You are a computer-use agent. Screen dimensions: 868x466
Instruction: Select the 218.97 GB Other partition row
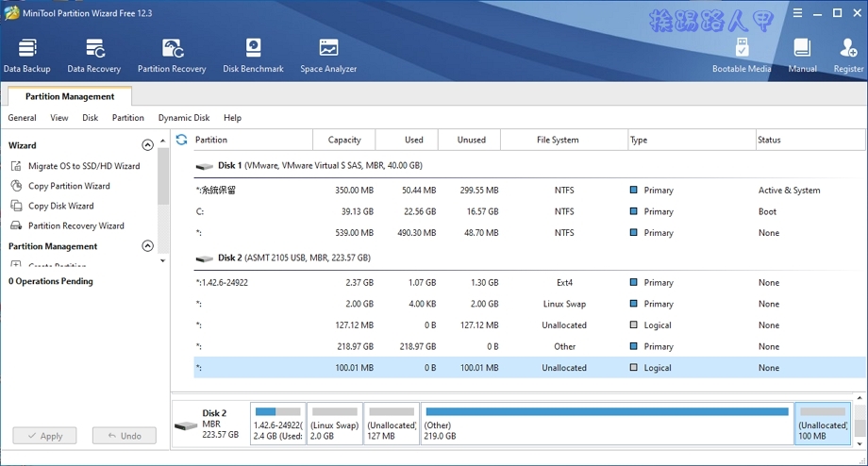(529, 346)
